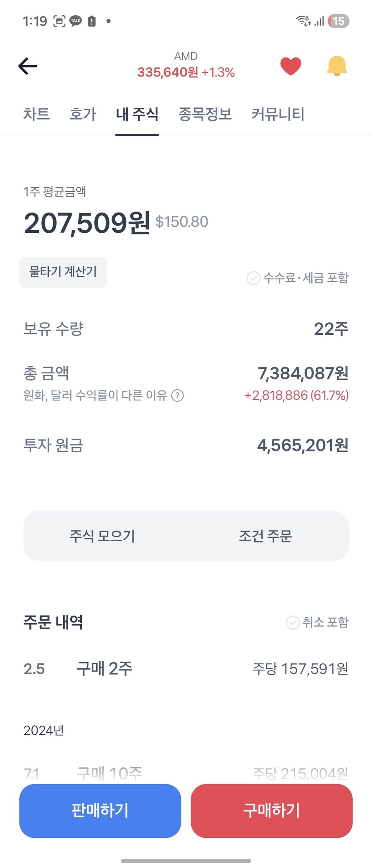Tap the battery level indicator
The image size is (372, 868).
click(x=339, y=21)
